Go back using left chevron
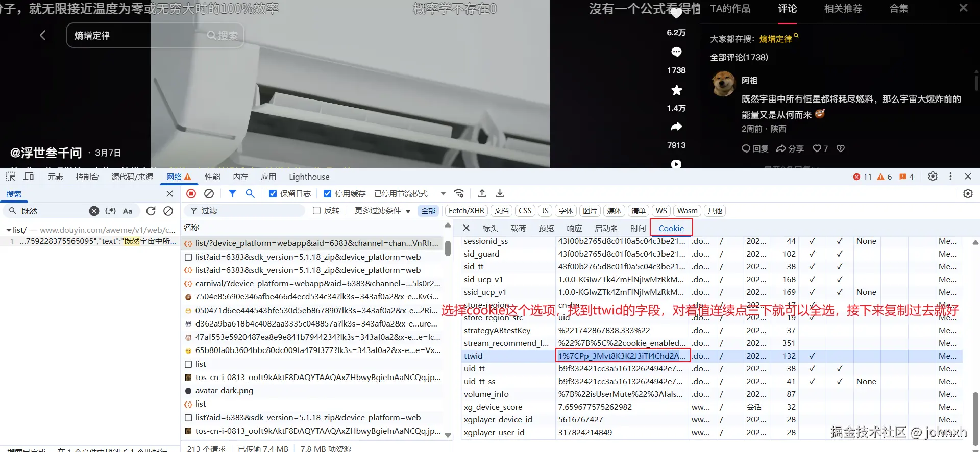 click(43, 35)
